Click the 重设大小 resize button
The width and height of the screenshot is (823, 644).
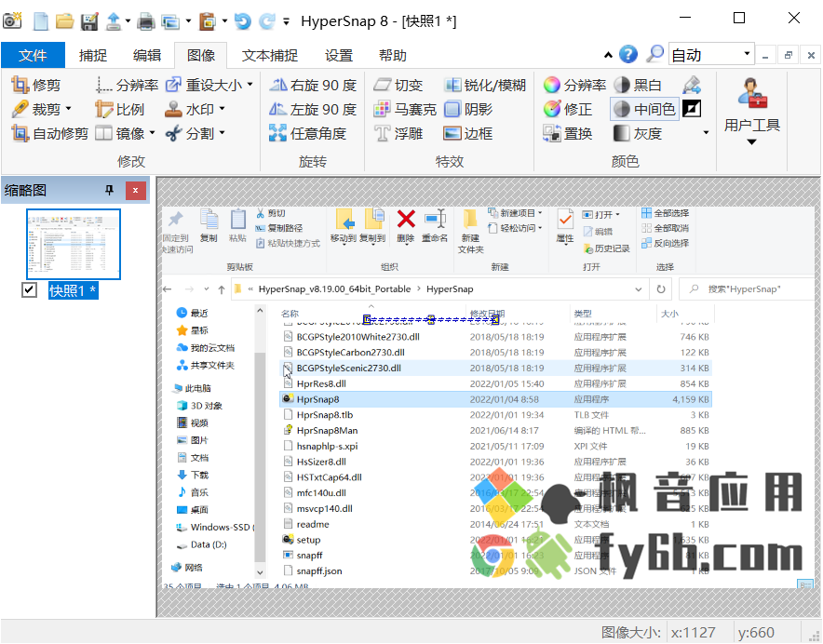pyautogui.click(x=204, y=85)
